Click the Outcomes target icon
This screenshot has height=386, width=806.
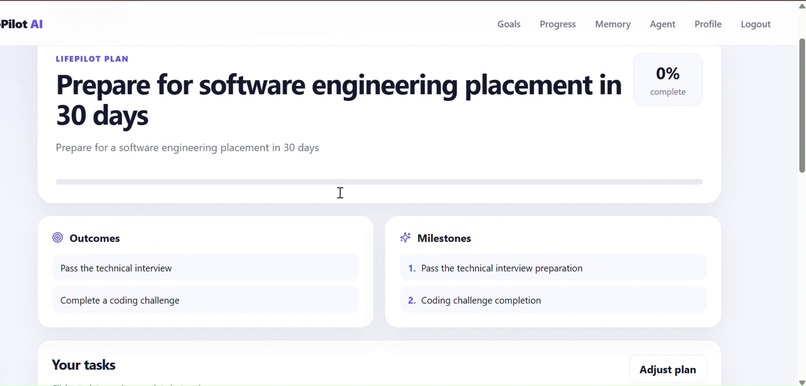[58, 237]
